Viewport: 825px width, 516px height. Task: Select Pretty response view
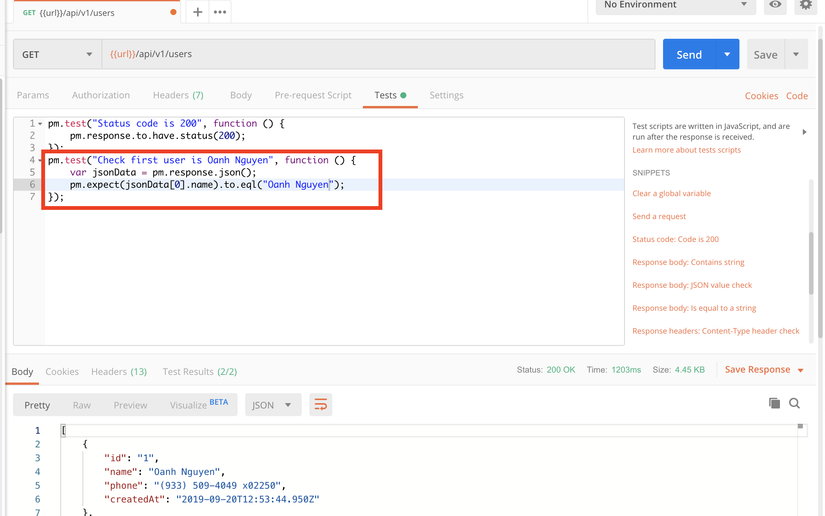(x=37, y=405)
